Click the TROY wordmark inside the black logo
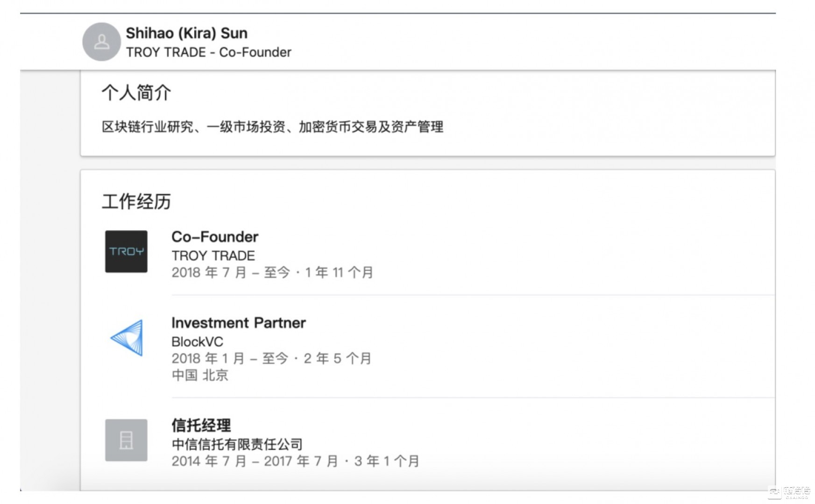This screenshot has height=504, width=815. coord(126,252)
